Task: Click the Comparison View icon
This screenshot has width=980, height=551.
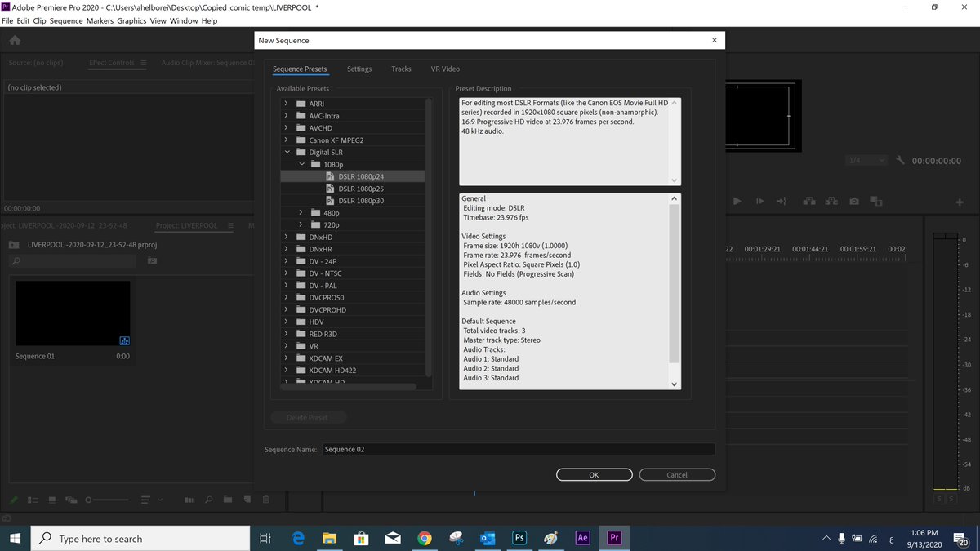Action: point(876,201)
